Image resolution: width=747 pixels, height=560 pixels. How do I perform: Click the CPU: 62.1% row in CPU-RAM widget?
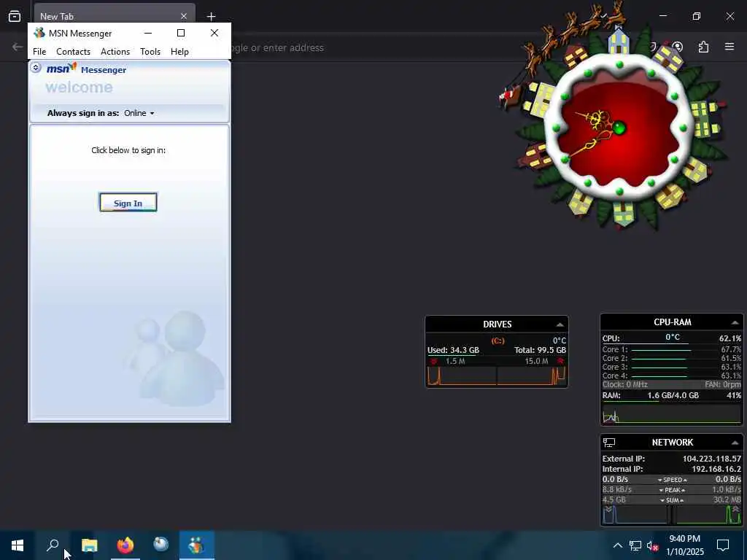(x=672, y=338)
